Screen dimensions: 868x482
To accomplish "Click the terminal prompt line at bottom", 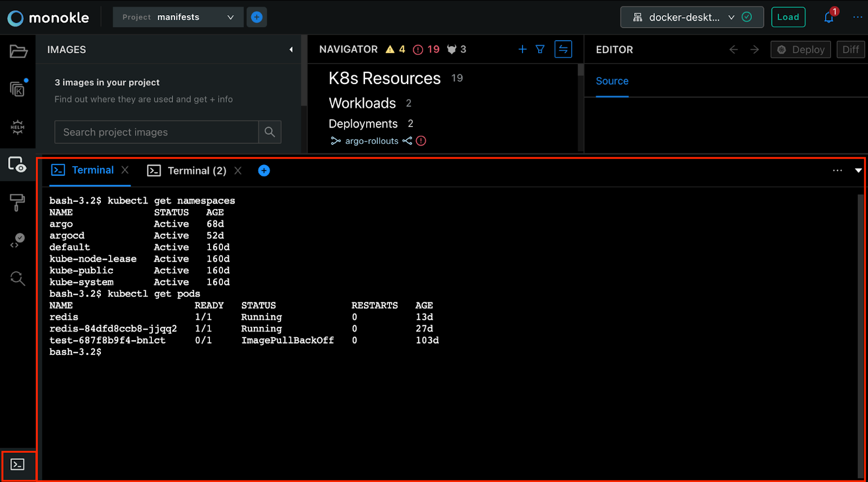I will tap(75, 352).
